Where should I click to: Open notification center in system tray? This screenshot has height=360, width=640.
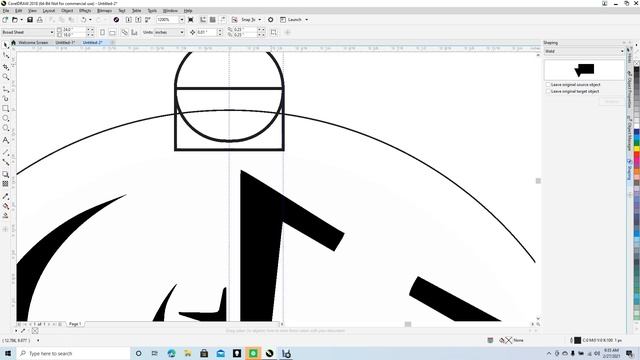(629, 353)
